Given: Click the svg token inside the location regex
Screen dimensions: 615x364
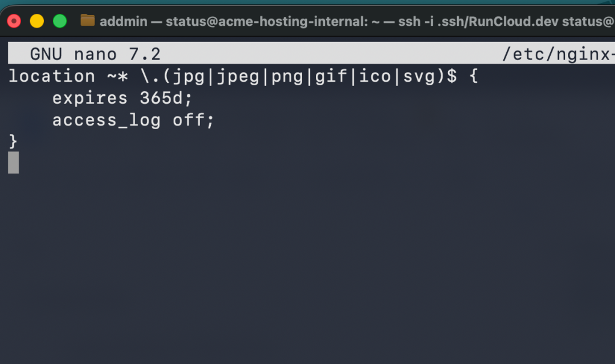Looking at the screenshot, I should [420, 76].
